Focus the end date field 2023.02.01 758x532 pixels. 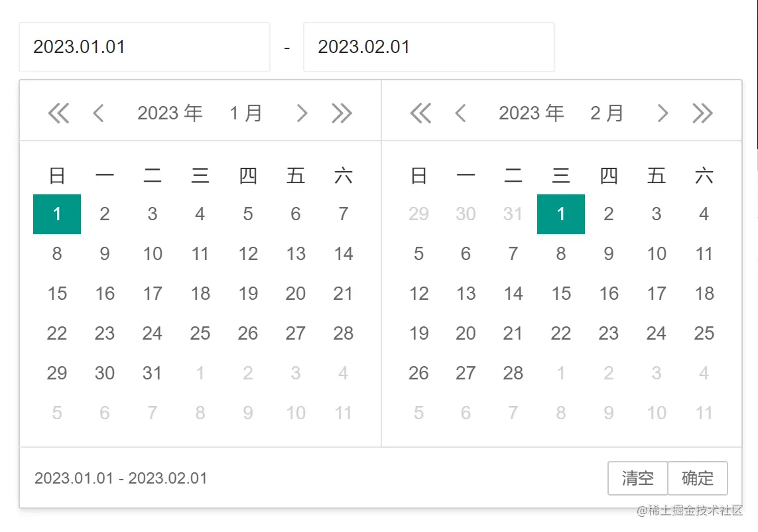(428, 47)
